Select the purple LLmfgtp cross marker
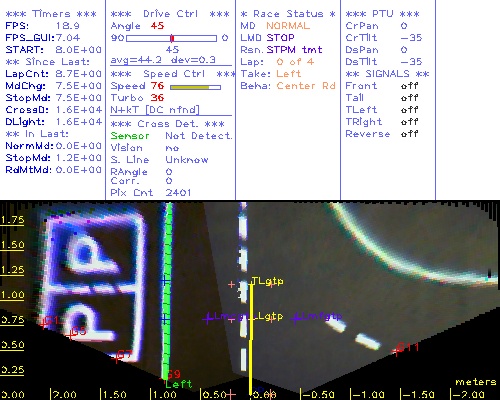Screen dimensions: 500x400 295,318
